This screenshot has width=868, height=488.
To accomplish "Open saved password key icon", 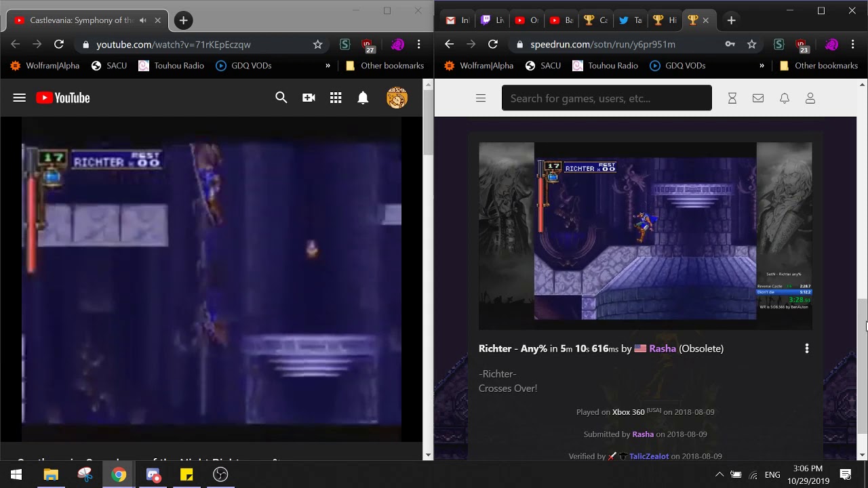I will pyautogui.click(x=730, y=44).
